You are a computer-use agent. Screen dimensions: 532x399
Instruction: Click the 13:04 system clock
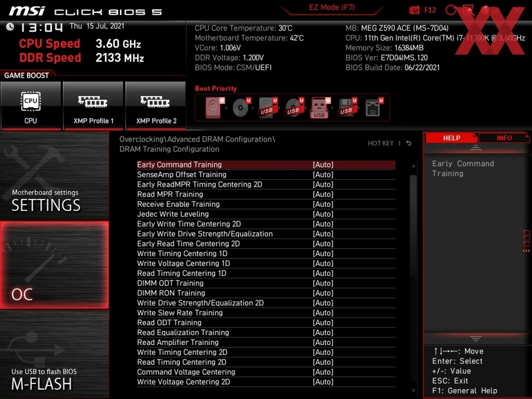coord(41,27)
